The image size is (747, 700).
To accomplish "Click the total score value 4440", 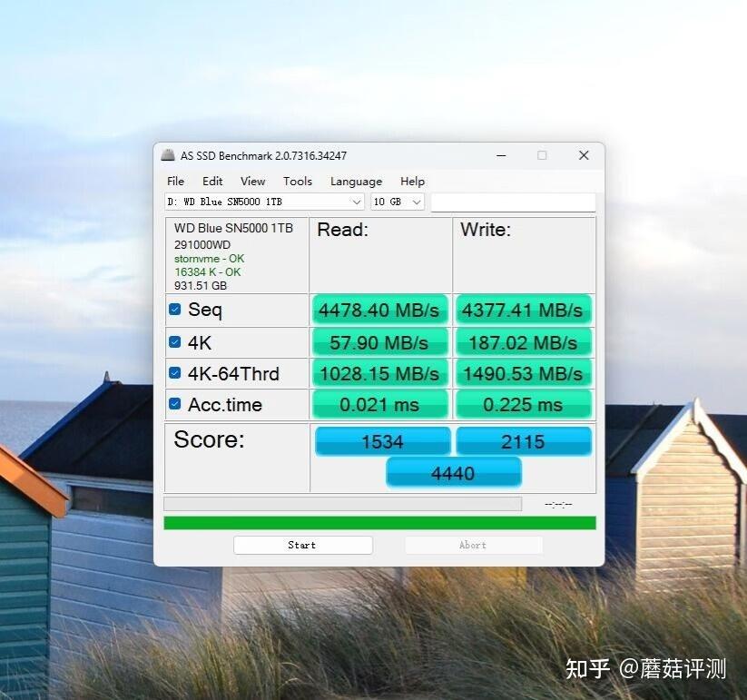I will click(453, 472).
